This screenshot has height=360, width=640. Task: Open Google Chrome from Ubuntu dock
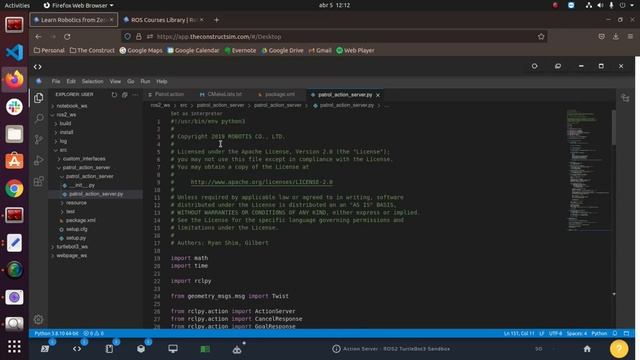point(14,189)
